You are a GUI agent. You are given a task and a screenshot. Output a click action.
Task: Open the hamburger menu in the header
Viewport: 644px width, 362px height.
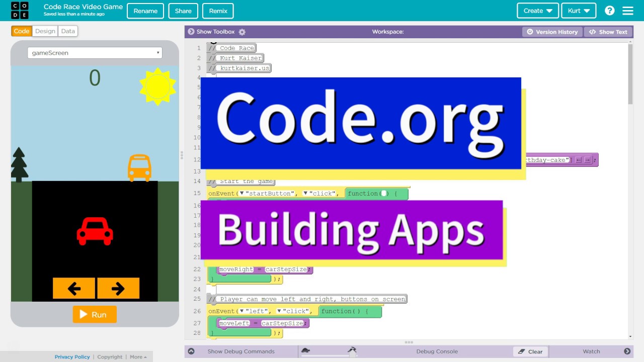(x=627, y=11)
